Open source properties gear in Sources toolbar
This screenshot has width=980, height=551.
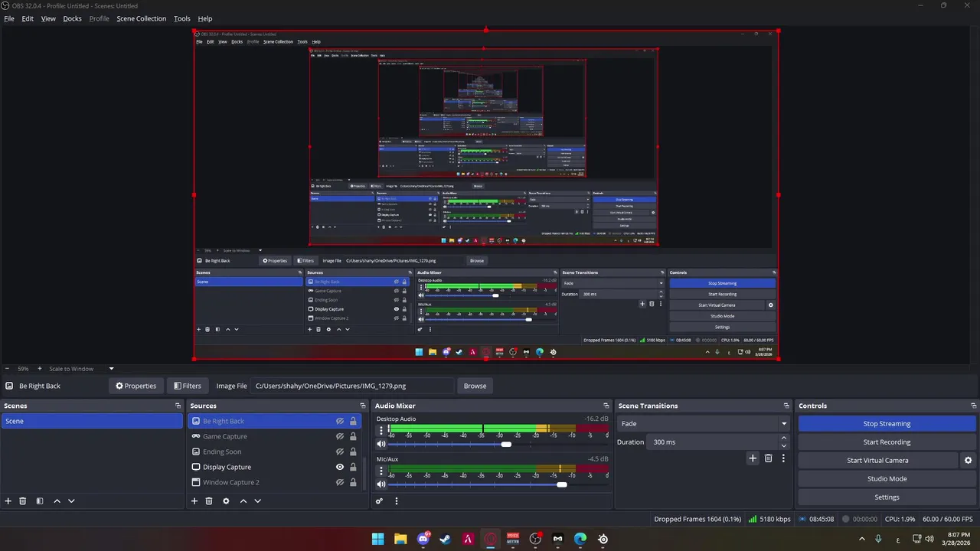pyautogui.click(x=226, y=501)
